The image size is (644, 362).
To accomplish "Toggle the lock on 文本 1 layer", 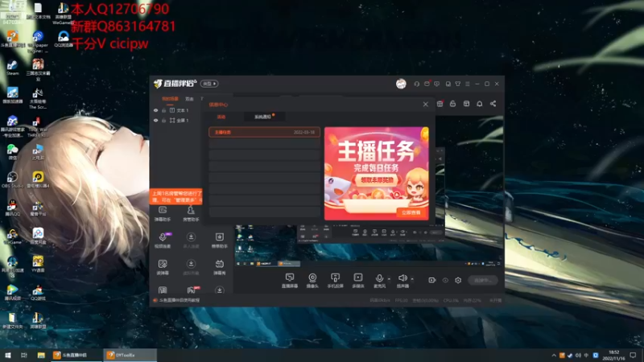I will pos(164,110).
